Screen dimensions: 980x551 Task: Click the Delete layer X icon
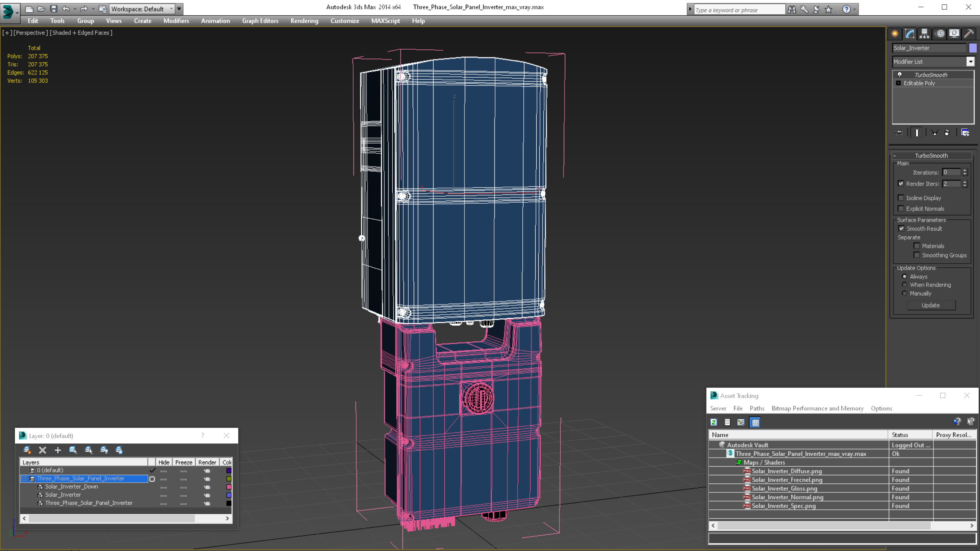[42, 450]
